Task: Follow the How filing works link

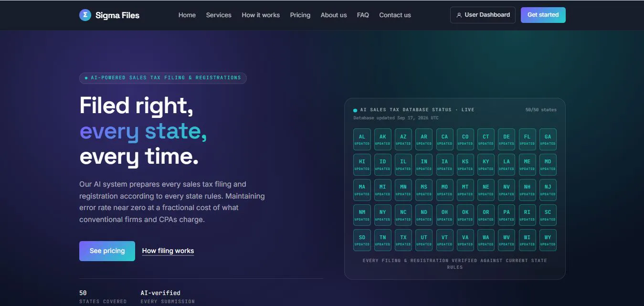Action: point(168,251)
